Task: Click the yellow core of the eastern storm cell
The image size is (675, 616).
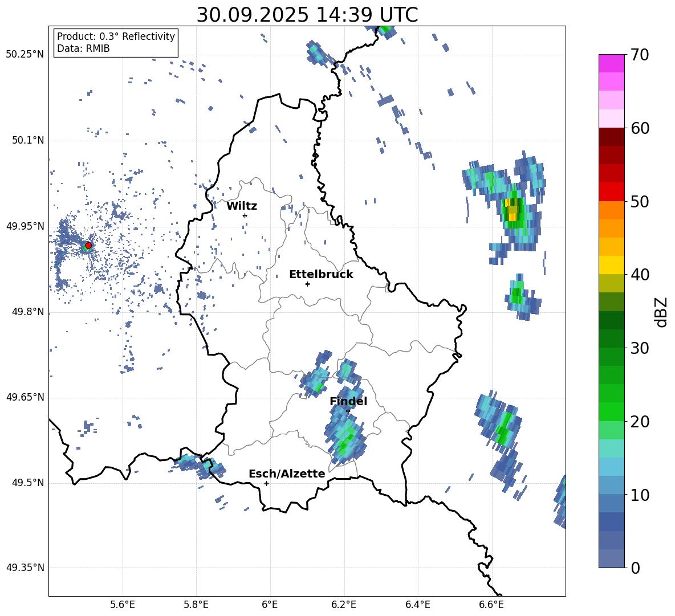Action: (x=512, y=210)
